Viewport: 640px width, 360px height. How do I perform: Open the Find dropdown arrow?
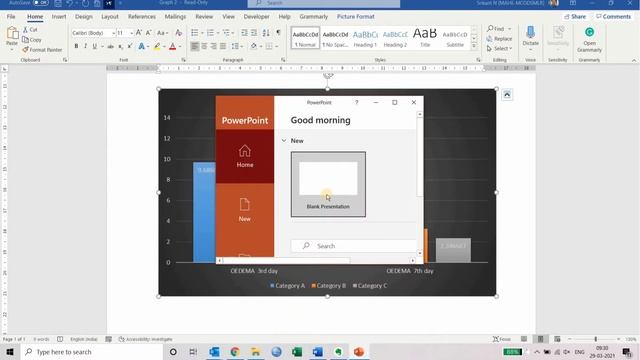pos(509,29)
